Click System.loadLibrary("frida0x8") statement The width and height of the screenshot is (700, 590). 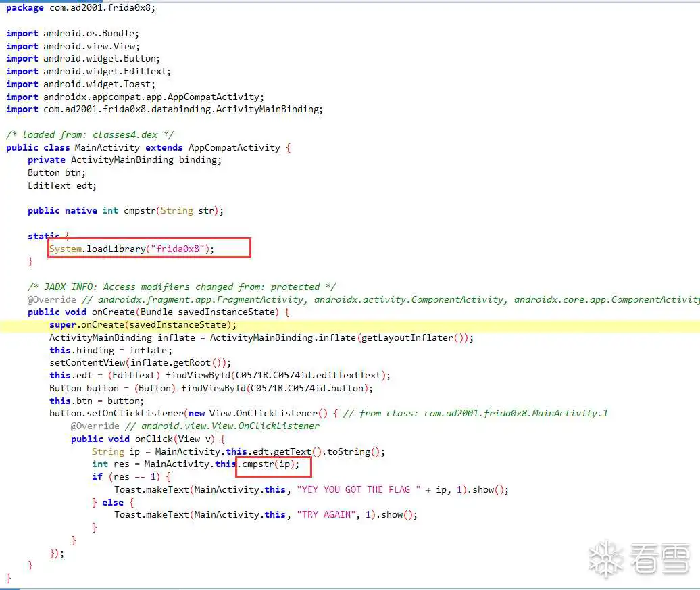(x=132, y=249)
